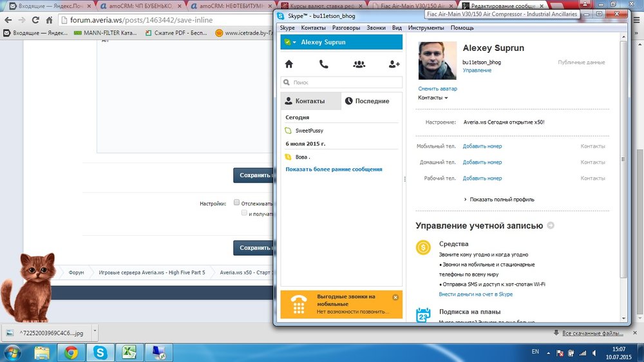Expand the Контакты visibility dropdown under avatar

point(433,98)
